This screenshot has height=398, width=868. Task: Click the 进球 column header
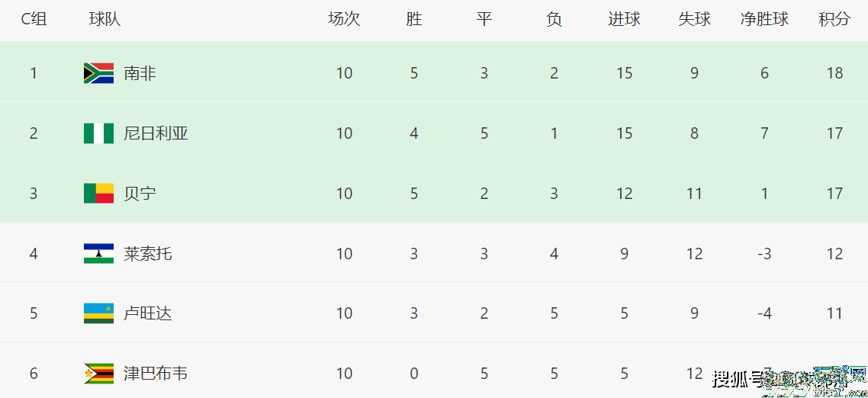point(624,19)
